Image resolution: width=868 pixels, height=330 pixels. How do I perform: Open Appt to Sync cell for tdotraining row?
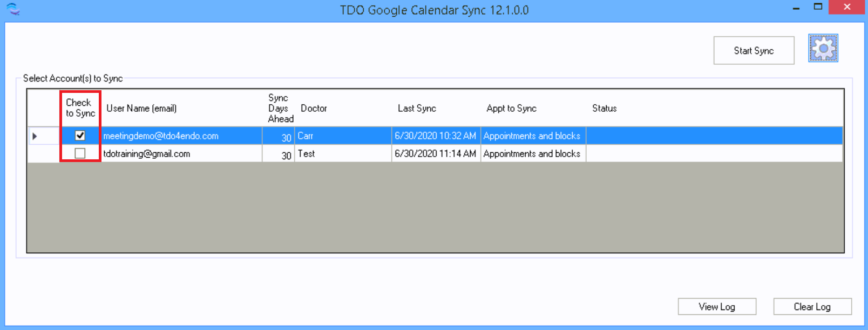[x=532, y=154]
